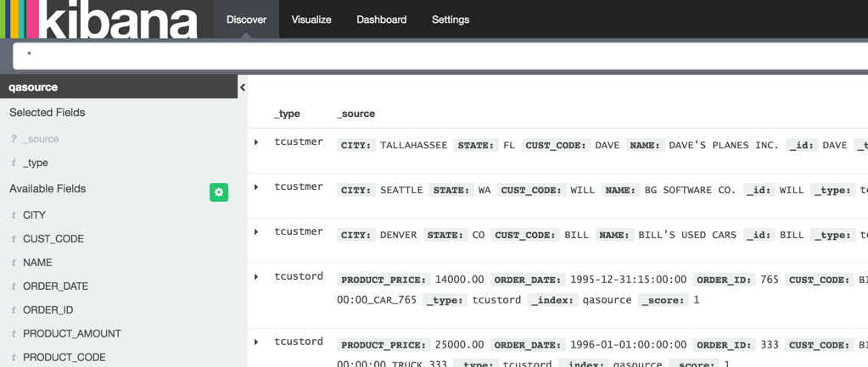This screenshot has width=868, height=367.
Task: Collapse the sidebar with the arrow
Action: tap(243, 87)
